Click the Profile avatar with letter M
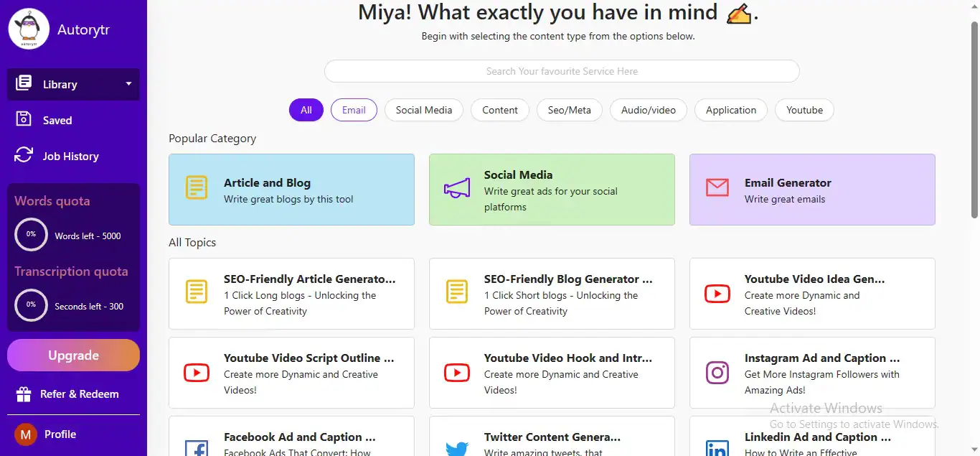The image size is (980, 456). (x=26, y=434)
